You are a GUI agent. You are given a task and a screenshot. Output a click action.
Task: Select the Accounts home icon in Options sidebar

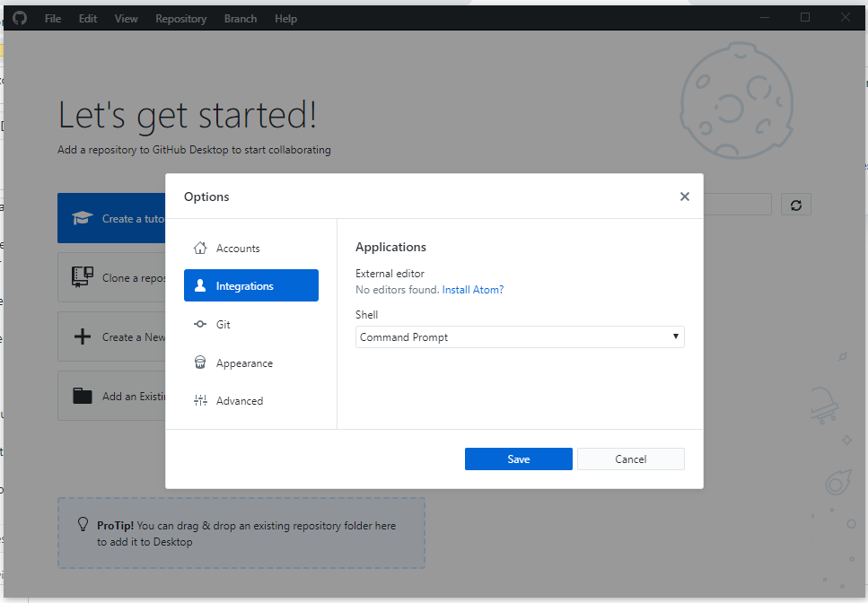coord(199,248)
